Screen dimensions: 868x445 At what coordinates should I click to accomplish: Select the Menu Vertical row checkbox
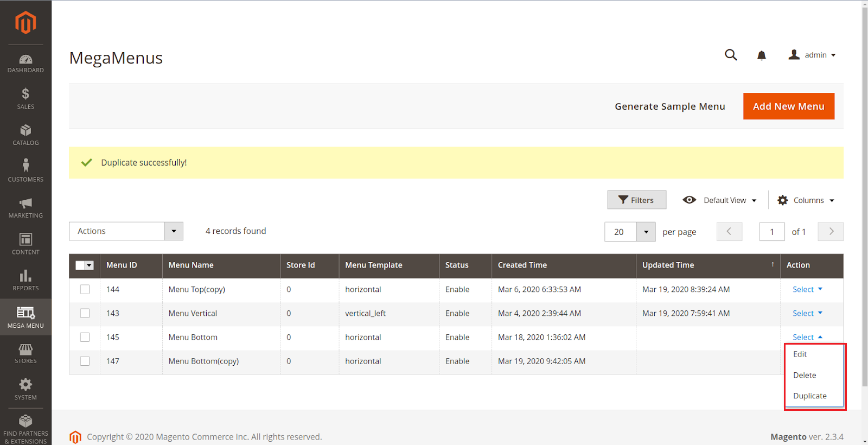point(85,313)
